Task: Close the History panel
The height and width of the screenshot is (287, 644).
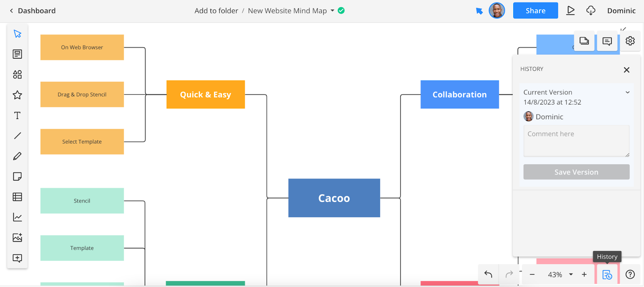Action: (627, 70)
